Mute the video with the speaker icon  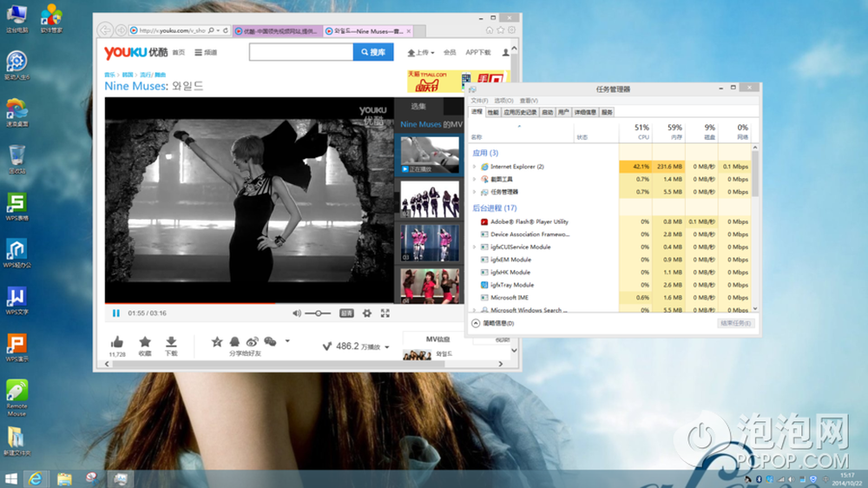click(297, 313)
